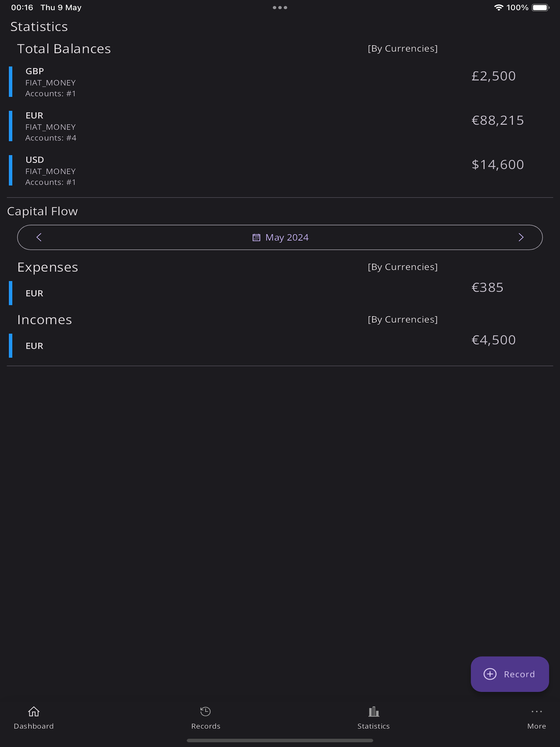Open the May 2024 date picker

coord(280,237)
